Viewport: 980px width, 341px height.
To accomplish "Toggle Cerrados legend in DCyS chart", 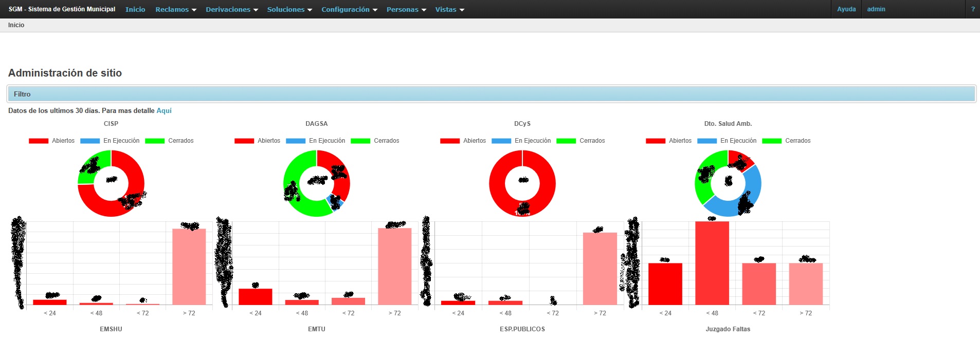I will [x=580, y=141].
